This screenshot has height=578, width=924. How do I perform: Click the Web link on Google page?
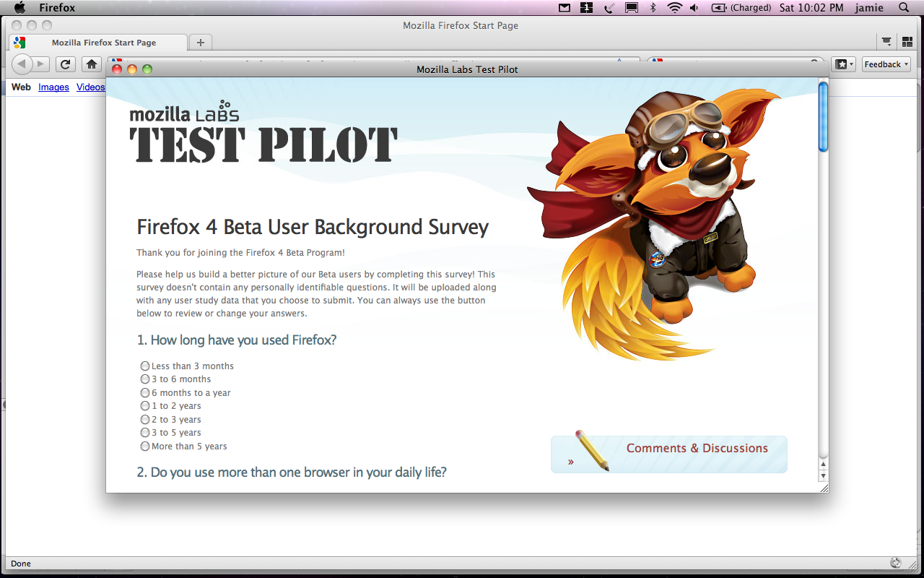pyautogui.click(x=21, y=87)
